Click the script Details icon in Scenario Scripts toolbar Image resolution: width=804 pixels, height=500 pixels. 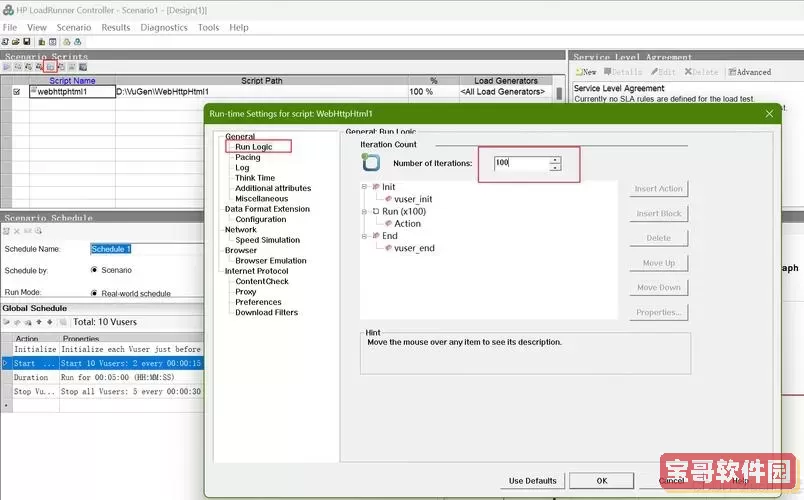coord(61,67)
